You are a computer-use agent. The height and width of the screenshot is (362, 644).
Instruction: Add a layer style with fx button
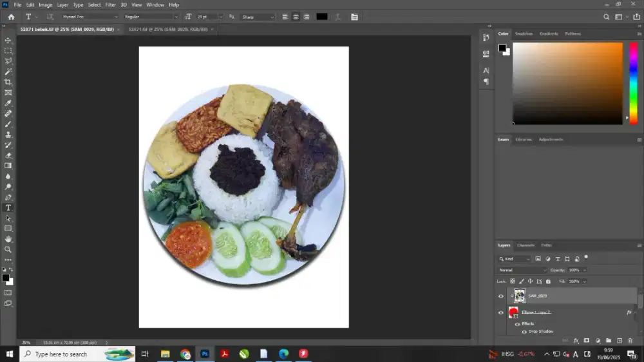click(x=576, y=341)
